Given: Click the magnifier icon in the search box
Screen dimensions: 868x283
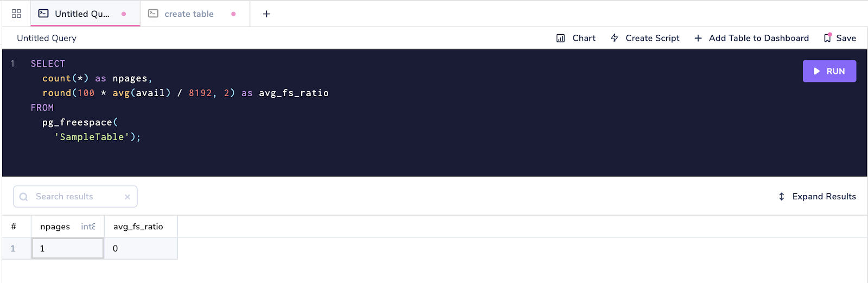Looking at the screenshot, I should tap(23, 197).
